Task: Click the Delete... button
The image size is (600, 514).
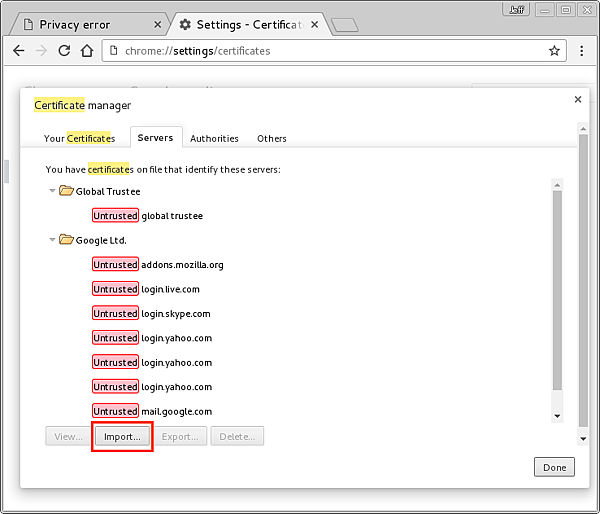Action: [237, 436]
